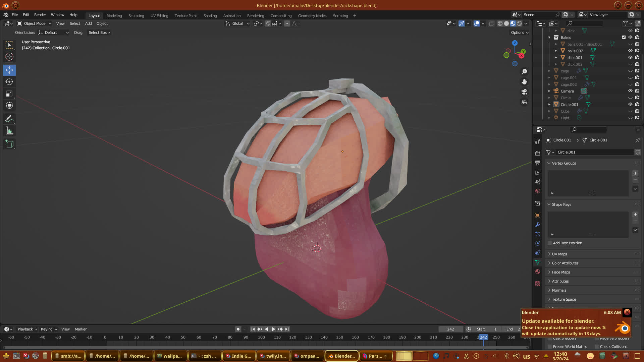Enable the Add Rest Position checkbox
The height and width of the screenshot is (362, 644).
[550, 243]
